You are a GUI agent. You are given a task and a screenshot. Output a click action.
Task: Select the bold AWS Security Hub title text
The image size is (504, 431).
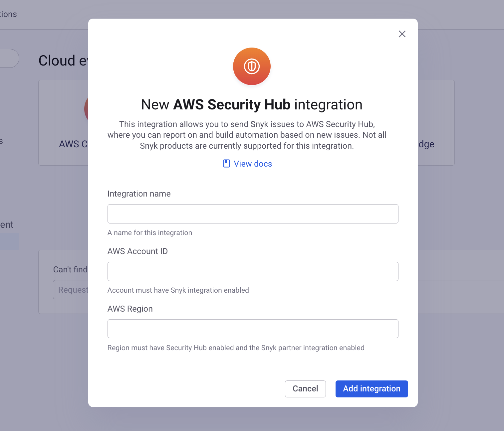click(x=231, y=104)
